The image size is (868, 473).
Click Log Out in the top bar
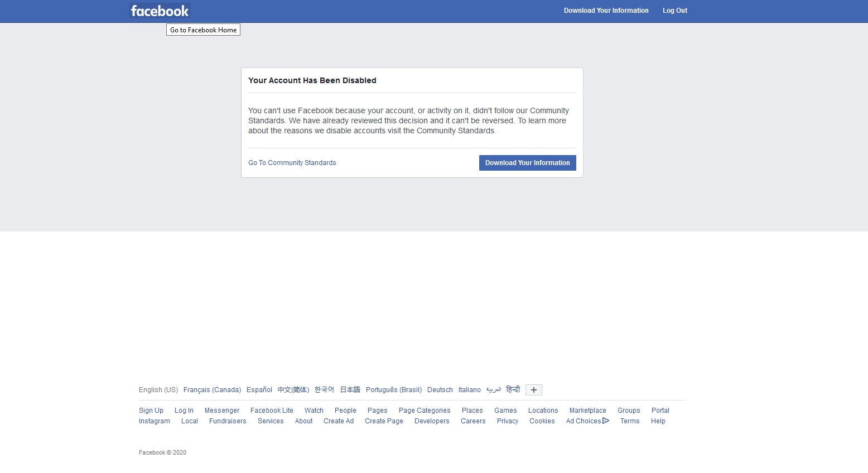click(x=675, y=11)
